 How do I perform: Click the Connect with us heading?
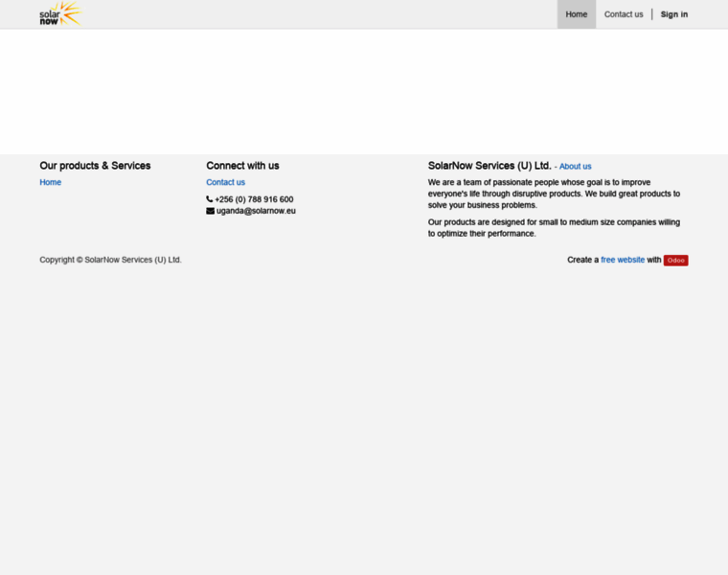pos(242,166)
